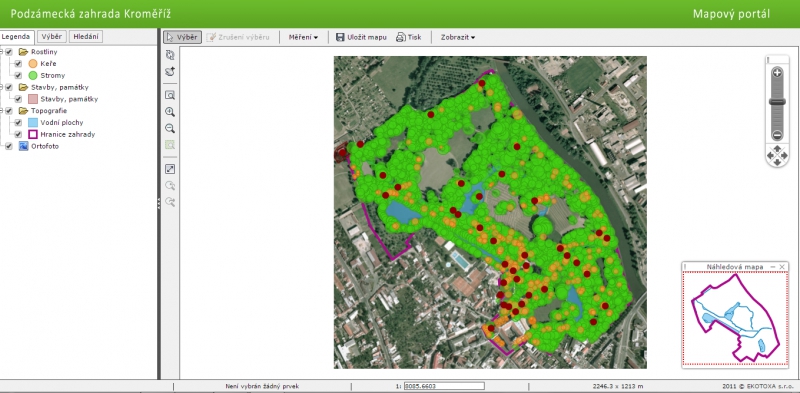Click the map scale input field
Image resolution: width=800 pixels, height=393 pixels.
coord(444,386)
